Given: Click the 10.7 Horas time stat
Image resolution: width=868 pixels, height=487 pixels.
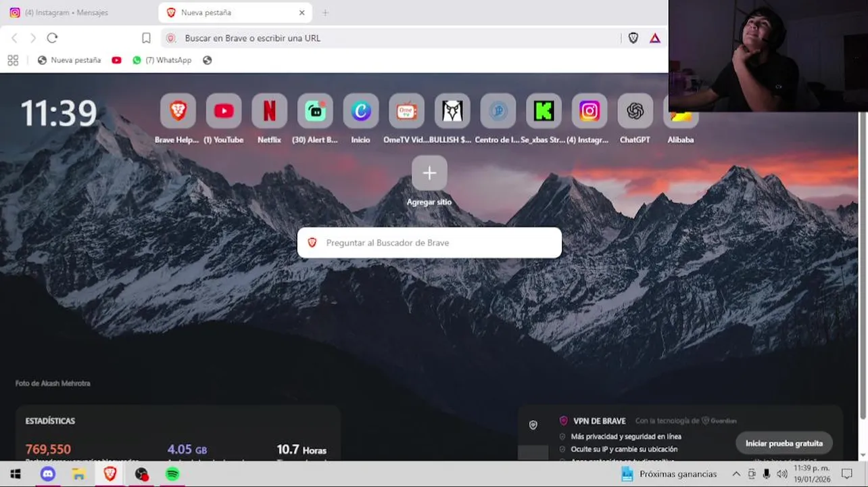Looking at the screenshot, I should coord(302,449).
